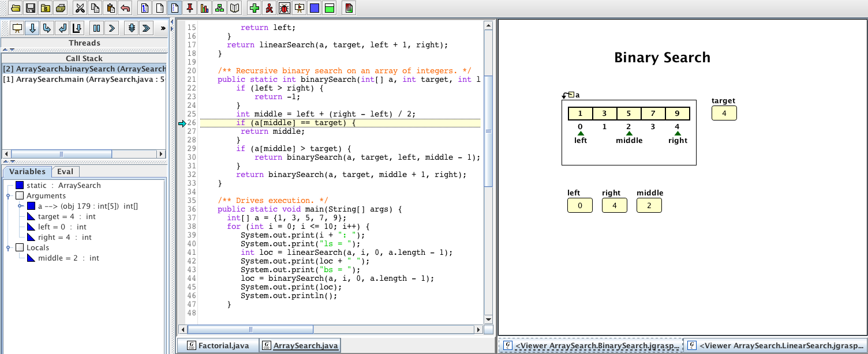Print the file using the printer icon

(61, 8)
